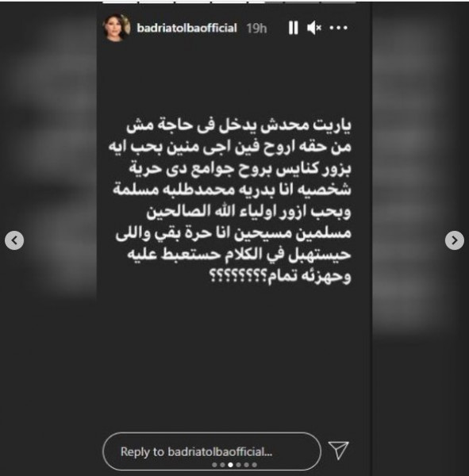This screenshot has height=476, width=469.
Task: Go to previous story with left arrow
Action: (x=14, y=240)
